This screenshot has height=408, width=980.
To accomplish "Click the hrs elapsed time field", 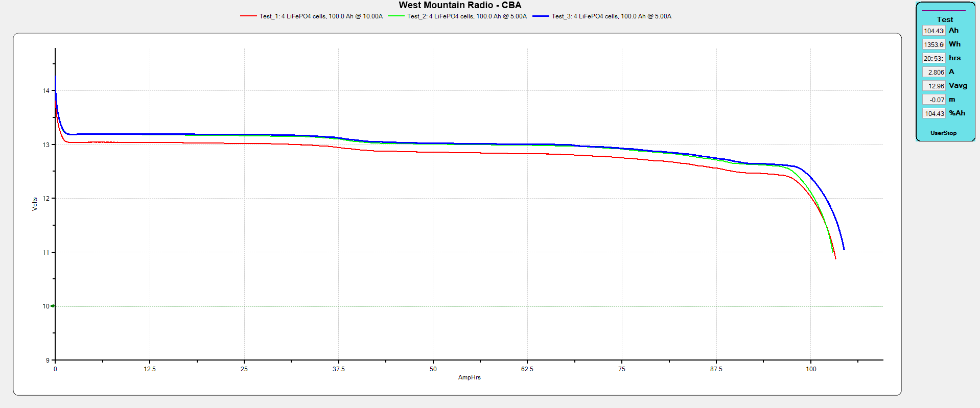I will pos(934,59).
